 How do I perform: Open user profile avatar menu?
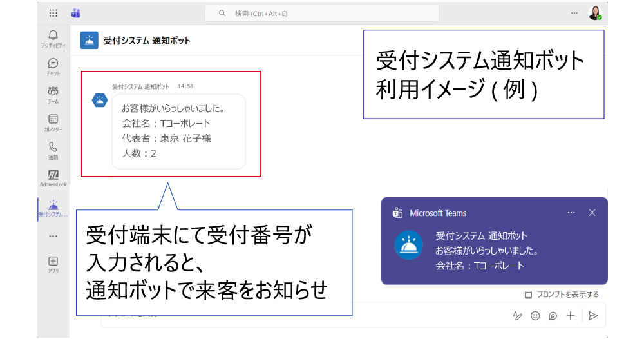coord(594,13)
